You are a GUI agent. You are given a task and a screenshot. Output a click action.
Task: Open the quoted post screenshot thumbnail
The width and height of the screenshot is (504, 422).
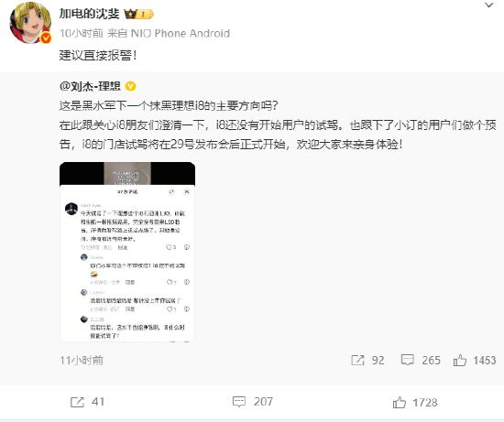[x=127, y=252]
